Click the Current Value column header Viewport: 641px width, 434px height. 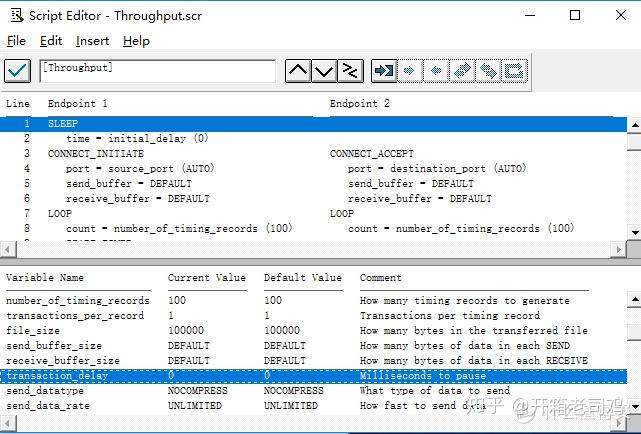coord(206,278)
